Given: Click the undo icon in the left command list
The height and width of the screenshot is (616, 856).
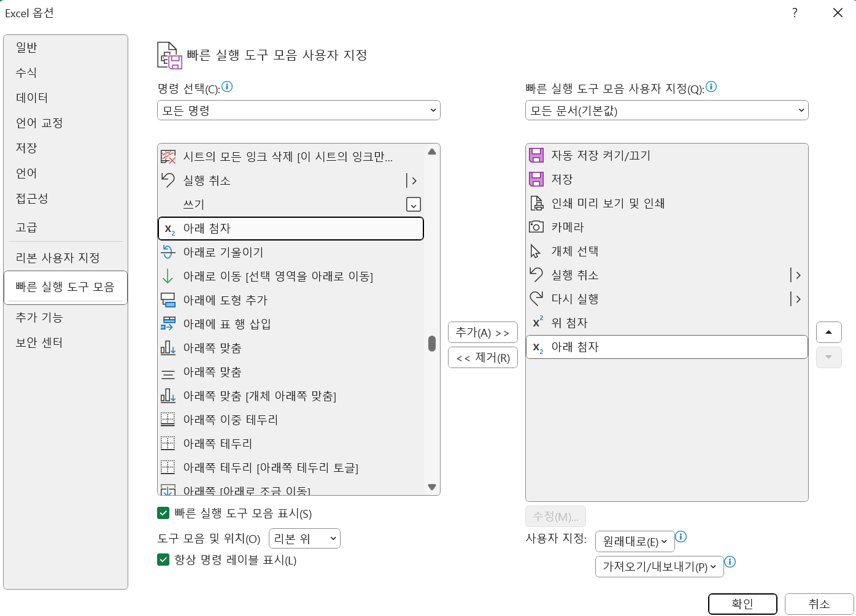Looking at the screenshot, I should 168,180.
